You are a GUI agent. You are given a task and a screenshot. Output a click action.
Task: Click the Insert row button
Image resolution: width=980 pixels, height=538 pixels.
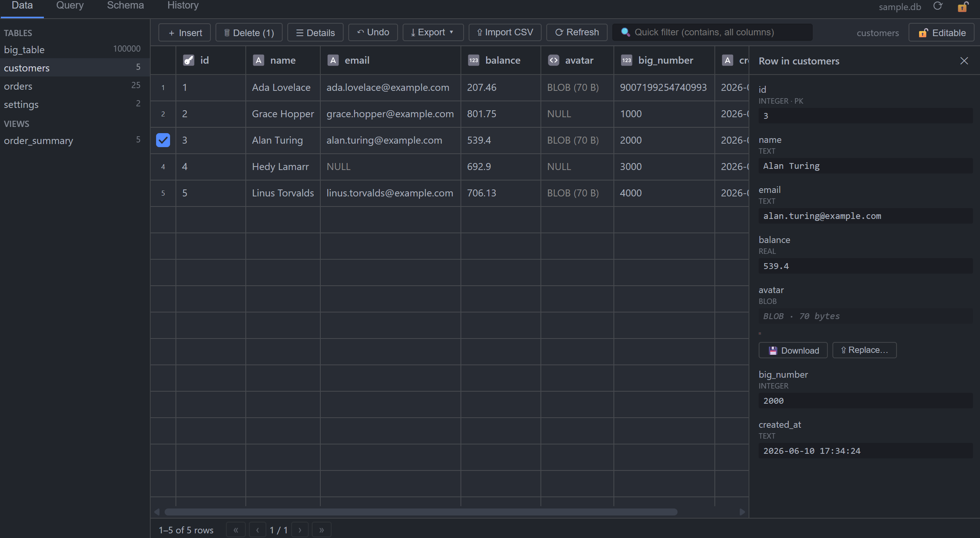pyautogui.click(x=184, y=33)
